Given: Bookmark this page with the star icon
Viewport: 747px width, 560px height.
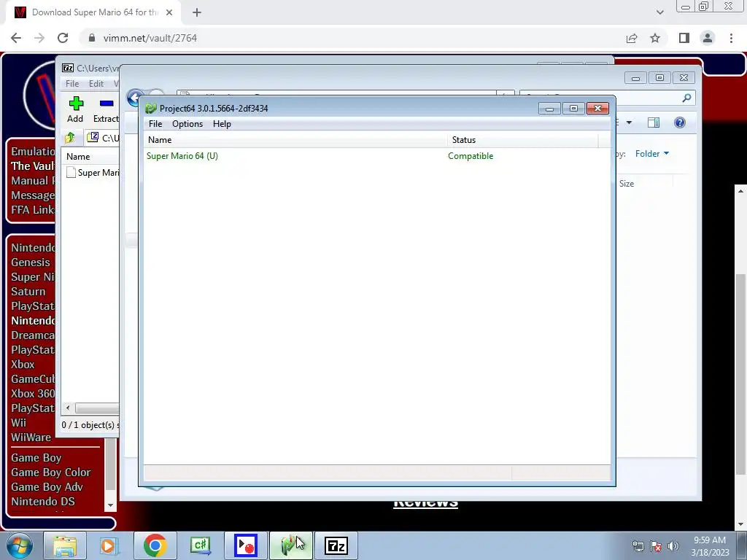Looking at the screenshot, I should tap(655, 38).
